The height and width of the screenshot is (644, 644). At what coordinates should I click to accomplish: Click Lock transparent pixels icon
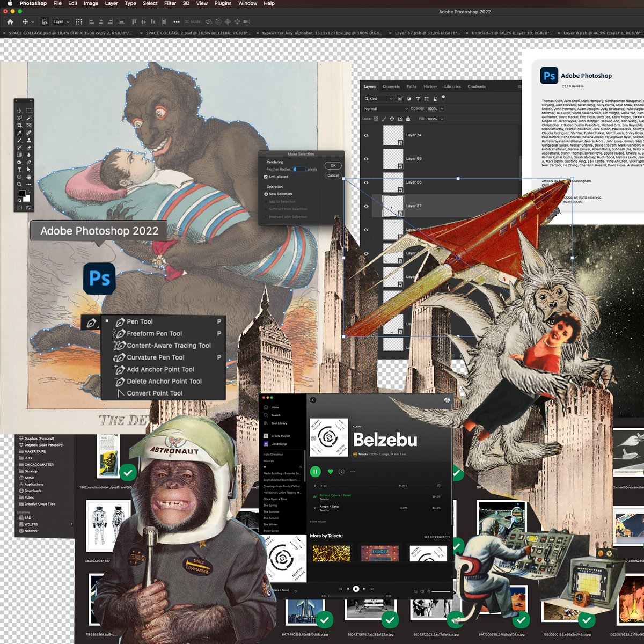pyautogui.click(x=376, y=119)
